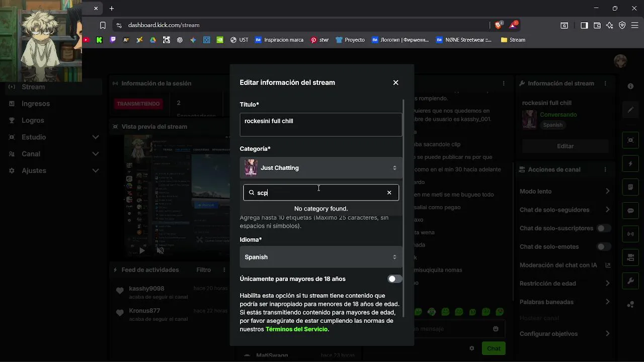Screen dimensions: 644x362
Task: Toggle Chat de solo-suscriptores switch
Action: [x=603, y=228]
